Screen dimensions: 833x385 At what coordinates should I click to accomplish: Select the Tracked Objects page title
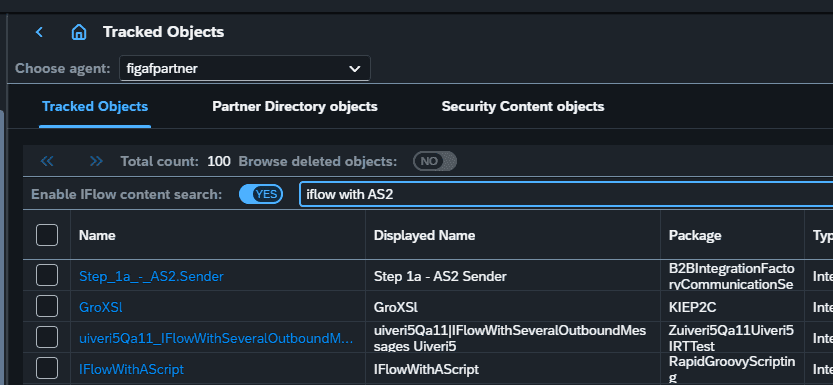[164, 32]
